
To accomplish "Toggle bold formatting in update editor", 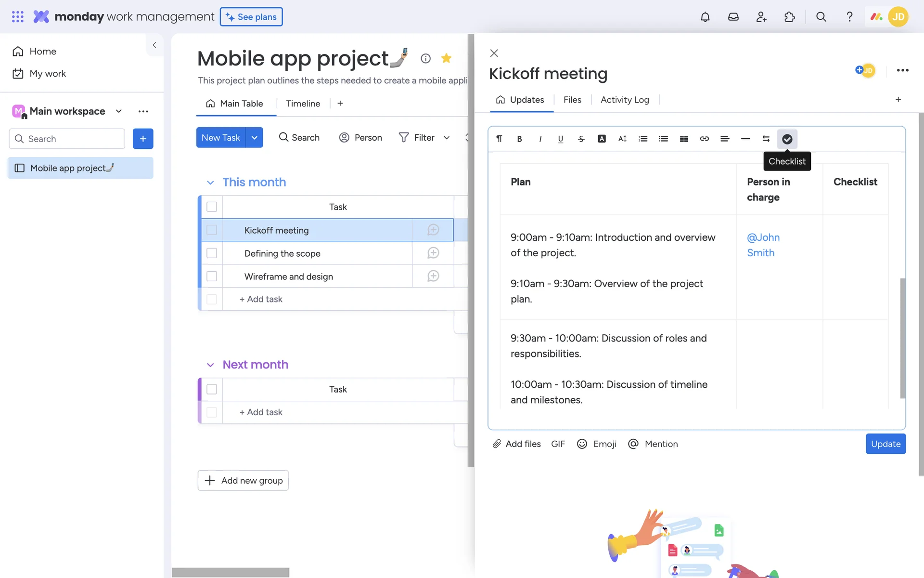I will point(519,139).
